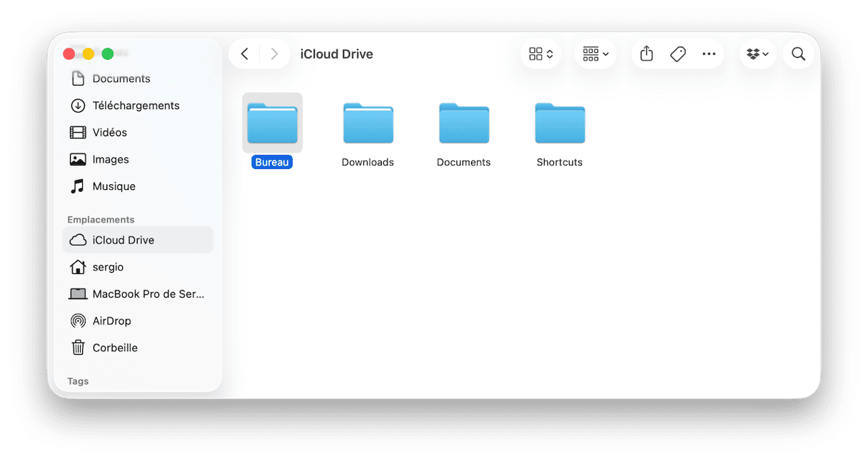This screenshot has width=868, height=461.
Task: Select the Downloads folder icon
Action: (x=368, y=123)
